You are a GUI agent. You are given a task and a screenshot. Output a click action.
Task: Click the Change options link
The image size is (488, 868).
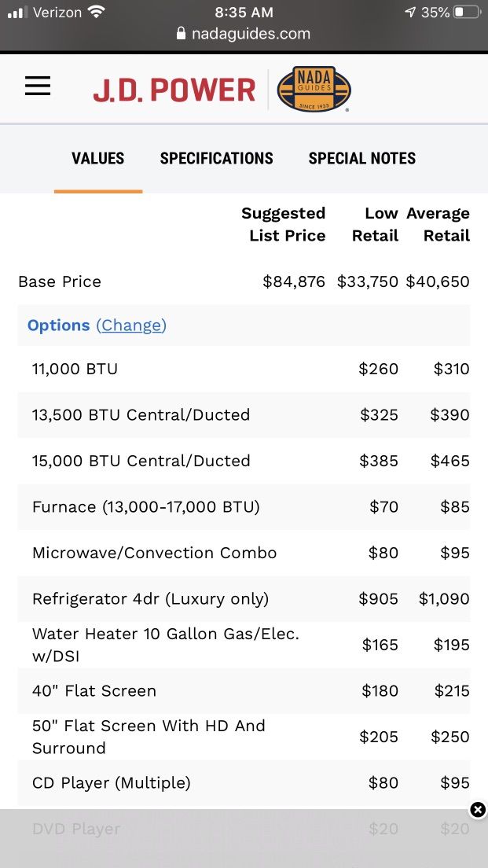pyautogui.click(x=131, y=325)
